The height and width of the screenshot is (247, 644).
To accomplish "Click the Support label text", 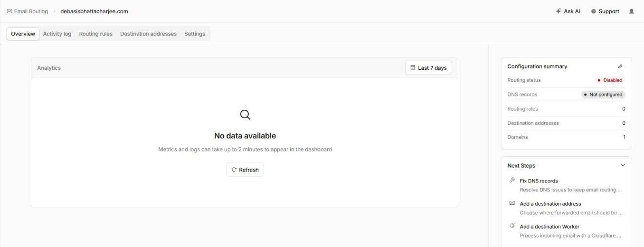I will click(609, 11).
